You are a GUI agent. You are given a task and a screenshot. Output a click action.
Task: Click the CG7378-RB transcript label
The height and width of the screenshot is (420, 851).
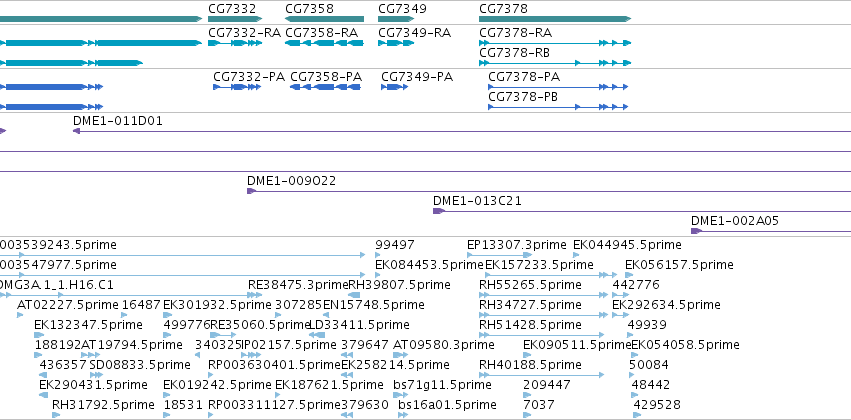pyautogui.click(x=515, y=53)
